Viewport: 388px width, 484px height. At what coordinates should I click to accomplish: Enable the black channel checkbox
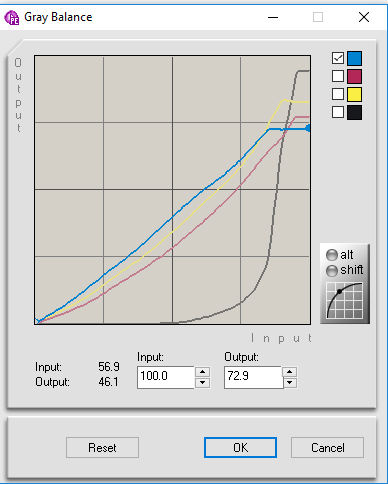click(x=338, y=112)
